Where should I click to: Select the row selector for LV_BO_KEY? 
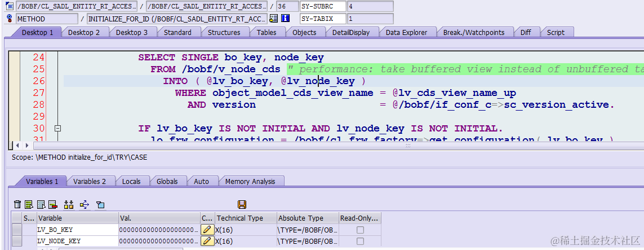click(x=17, y=230)
